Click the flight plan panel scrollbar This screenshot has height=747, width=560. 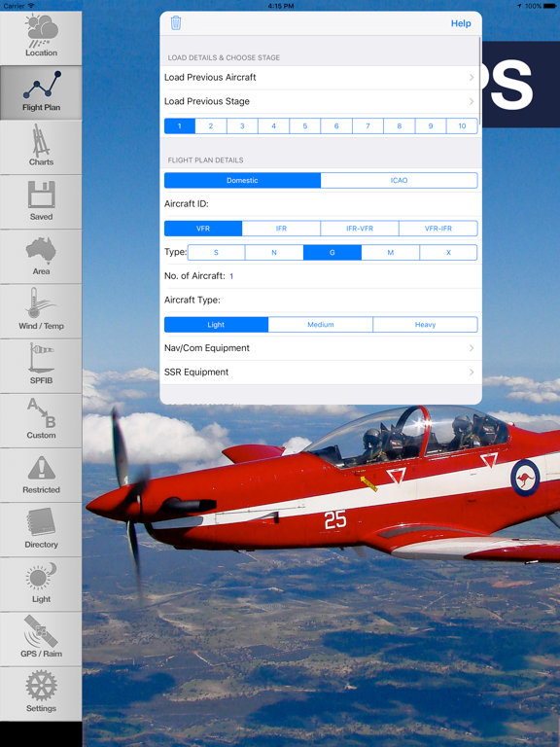click(x=479, y=81)
